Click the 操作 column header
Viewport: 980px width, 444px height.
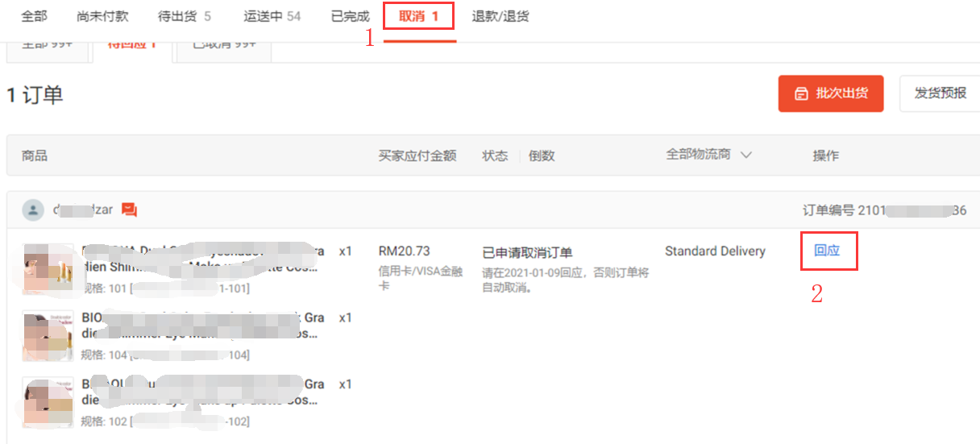(x=825, y=156)
